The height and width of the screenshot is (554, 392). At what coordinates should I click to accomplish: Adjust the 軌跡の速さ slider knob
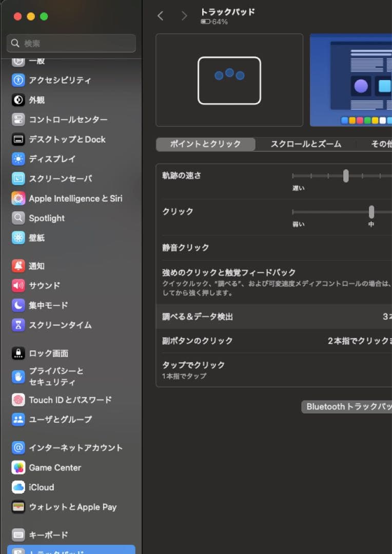click(x=346, y=175)
